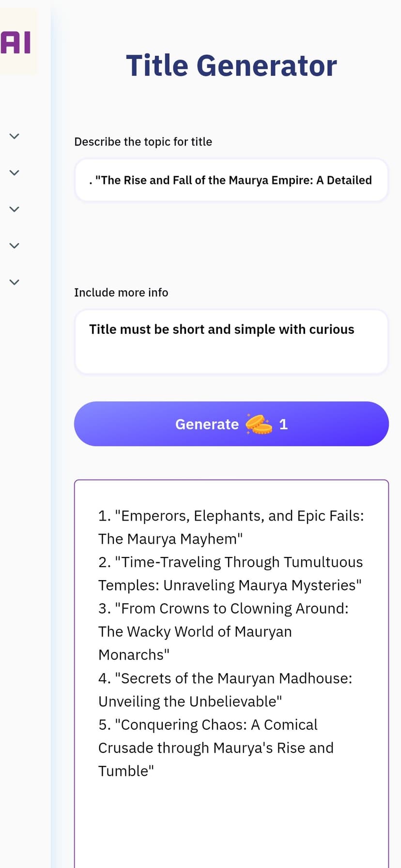The width and height of the screenshot is (401, 868).
Task: Expand the first sidebar chevron
Action: [x=15, y=136]
